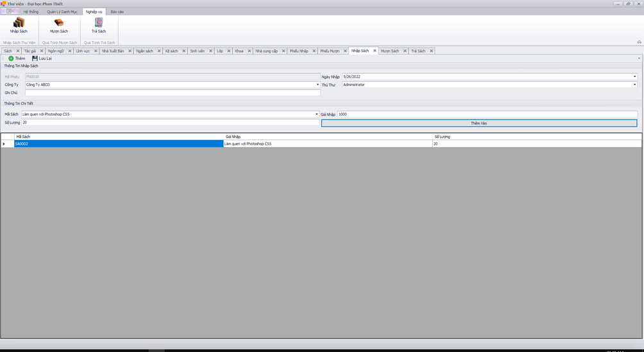The height and width of the screenshot is (352, 644).
Task: Click the Giá Nhập column header
Action: pyautogui.click(x=328, y=137)
